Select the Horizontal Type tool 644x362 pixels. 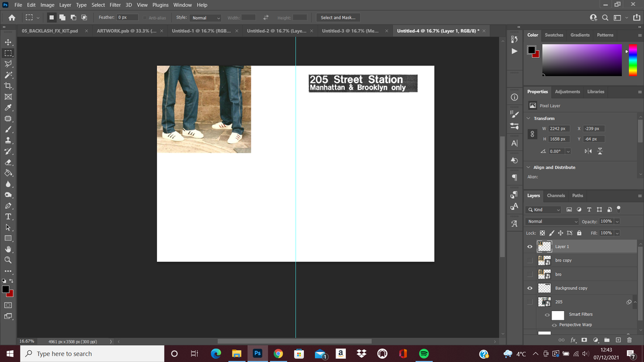[x=8, y=217]
